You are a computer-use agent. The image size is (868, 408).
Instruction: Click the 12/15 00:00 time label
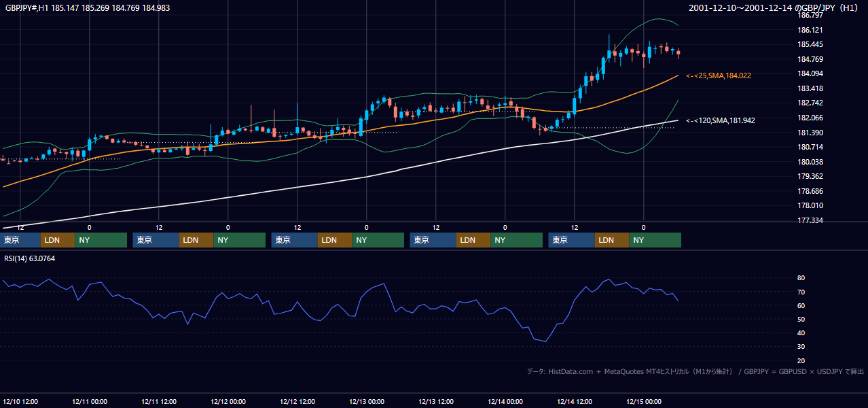[x=644, y=401]
